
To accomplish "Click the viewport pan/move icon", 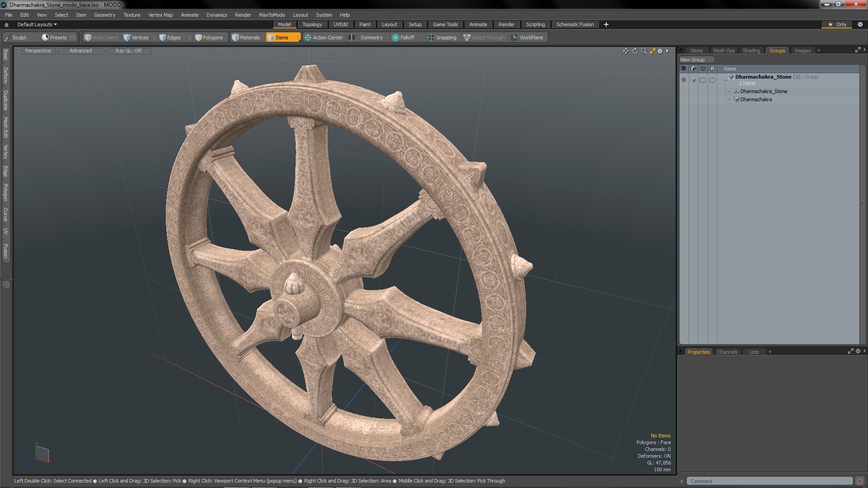I will coord(626,51).
